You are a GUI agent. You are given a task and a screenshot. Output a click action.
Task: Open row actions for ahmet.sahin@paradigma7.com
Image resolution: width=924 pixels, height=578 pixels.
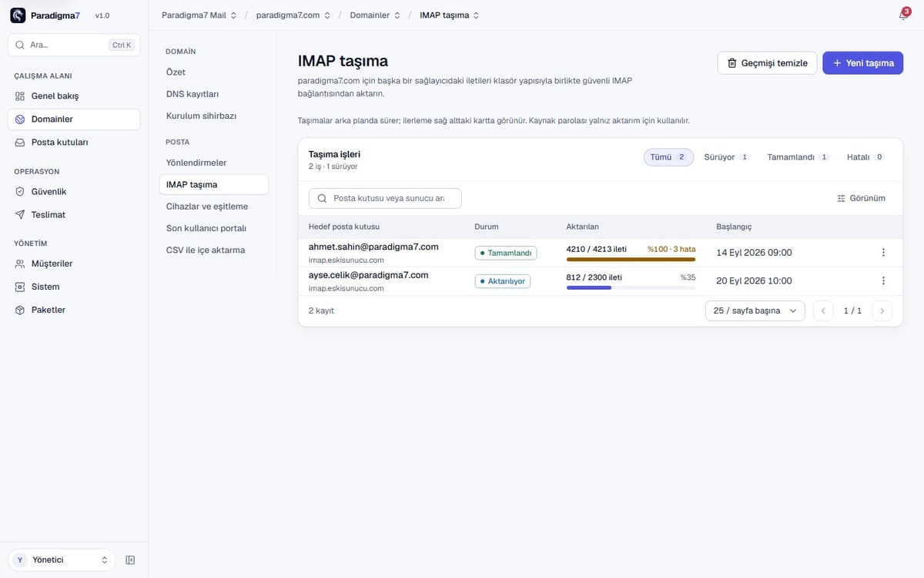[883, 253]
